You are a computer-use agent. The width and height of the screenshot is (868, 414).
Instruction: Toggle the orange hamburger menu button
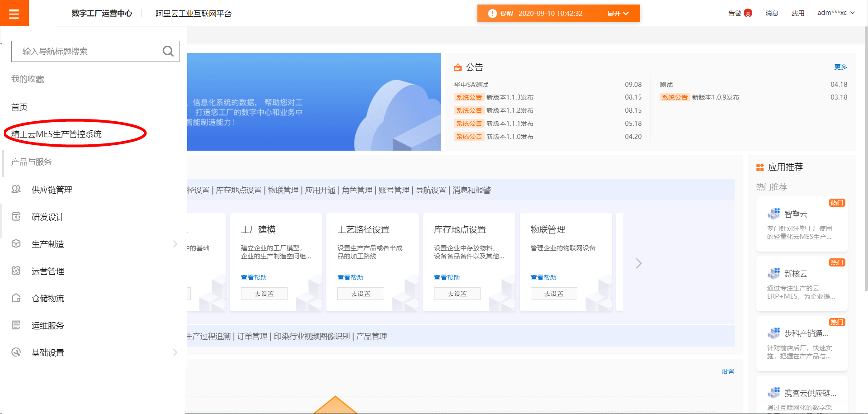(x=14, y=13)
